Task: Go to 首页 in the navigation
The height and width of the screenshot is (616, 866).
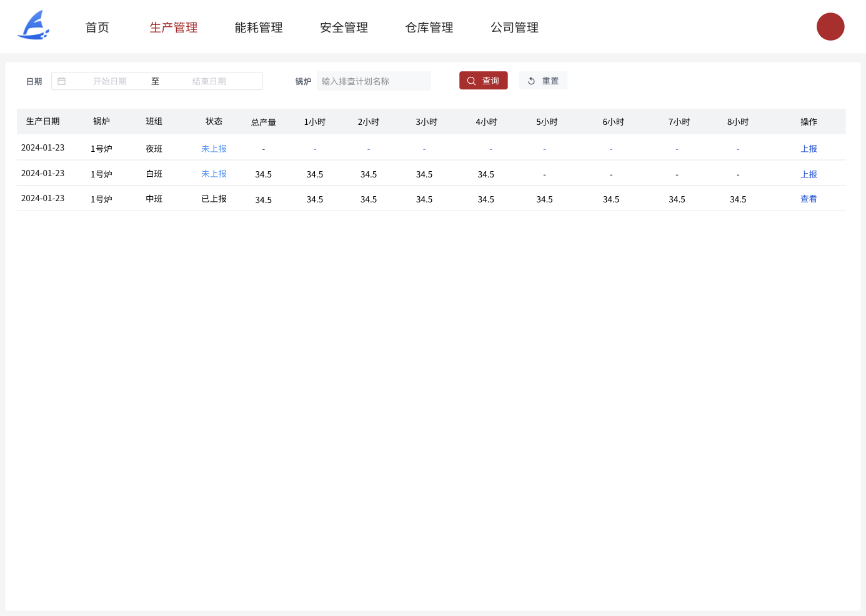Action: (x=97, y=27)
